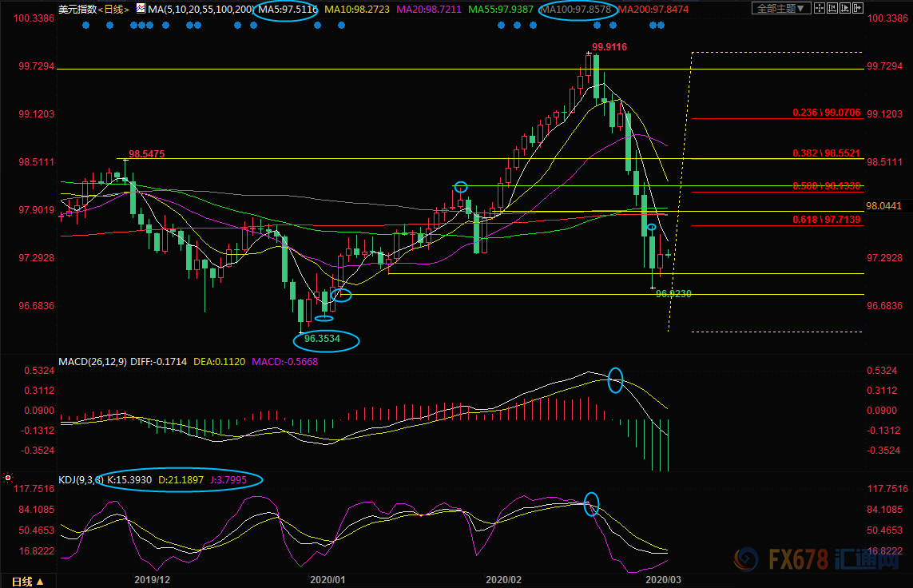
Task: Click the circled 96.3534 low price marker
Action: 327,340
